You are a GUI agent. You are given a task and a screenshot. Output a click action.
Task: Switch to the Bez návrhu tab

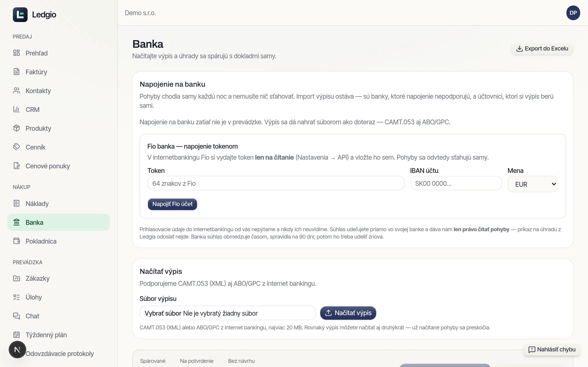[241, 361]
